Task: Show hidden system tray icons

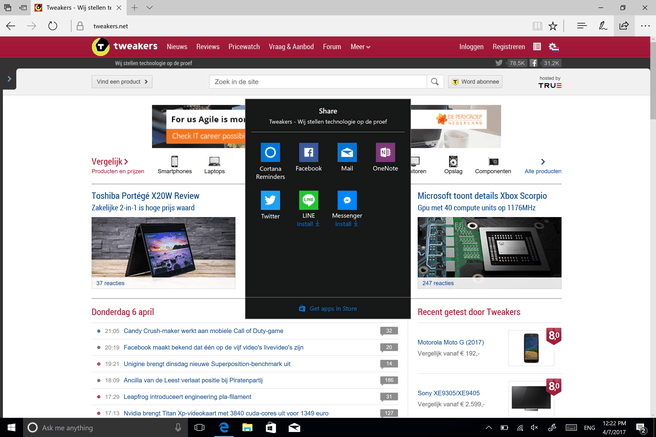Action: (488, 427)
